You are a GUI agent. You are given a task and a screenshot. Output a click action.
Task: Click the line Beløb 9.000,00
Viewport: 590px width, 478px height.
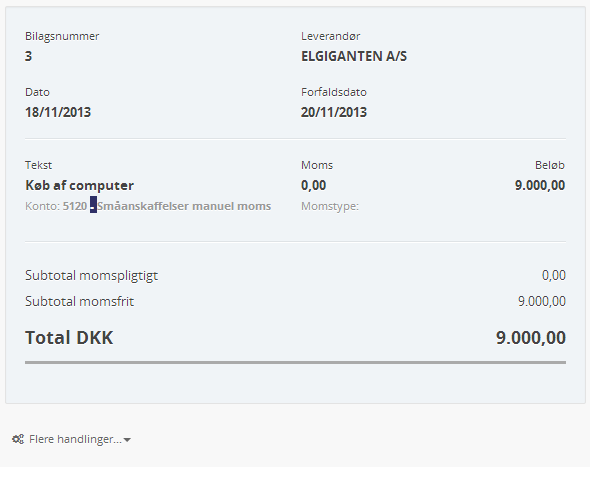pyautogui.click(x=540, y=185)
